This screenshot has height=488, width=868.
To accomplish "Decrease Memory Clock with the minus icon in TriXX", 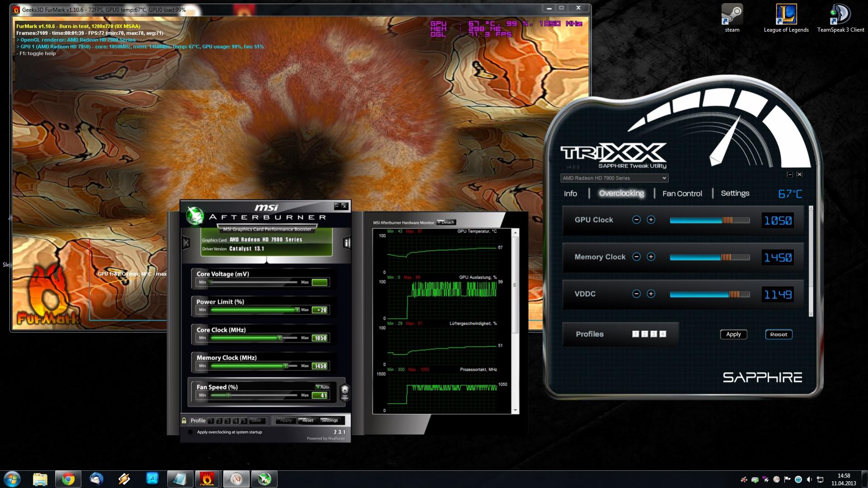I will point(636,257).
